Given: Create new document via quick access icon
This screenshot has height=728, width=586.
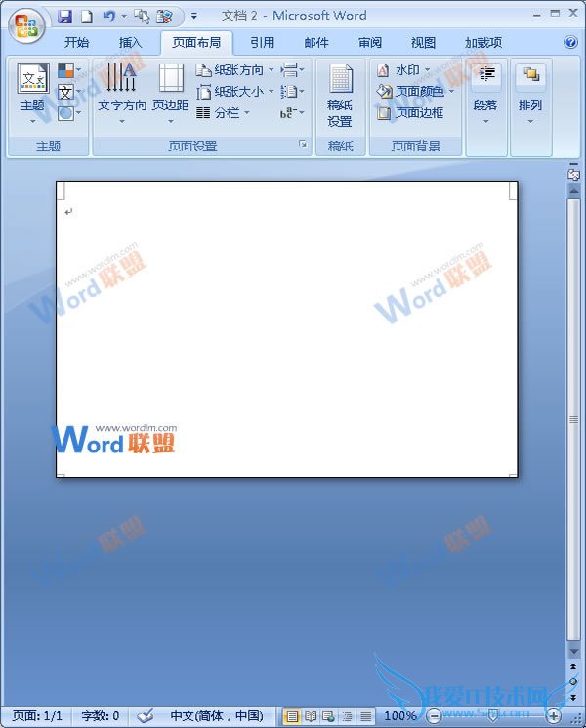Looking at the screenshot, I should click(x=87, y=17).
